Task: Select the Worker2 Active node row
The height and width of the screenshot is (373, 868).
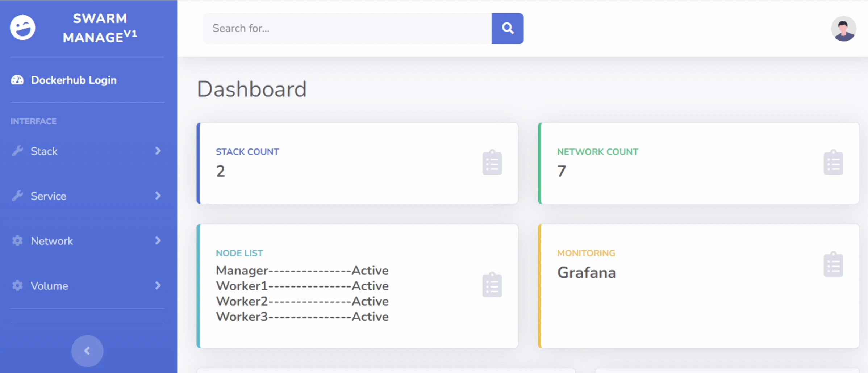Action: 302,301
